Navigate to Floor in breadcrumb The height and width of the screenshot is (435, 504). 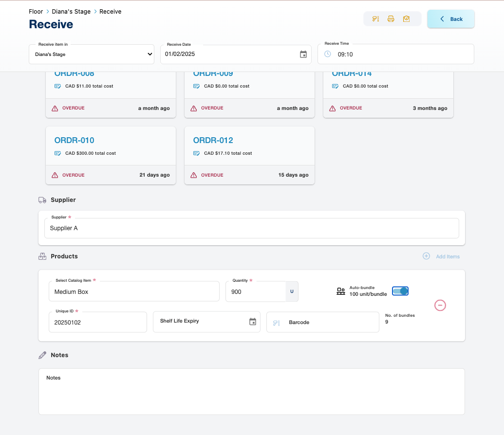coord(36,11)
